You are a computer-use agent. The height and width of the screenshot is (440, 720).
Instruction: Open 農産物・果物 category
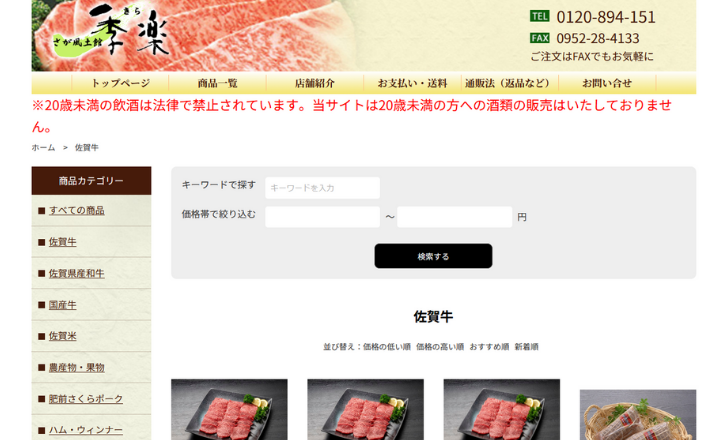(x=77, y=367)
